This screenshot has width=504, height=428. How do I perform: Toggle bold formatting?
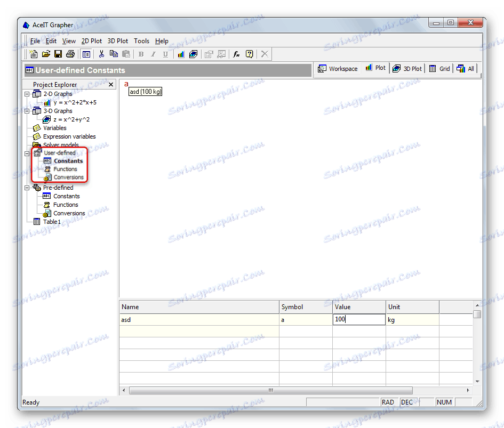[141, 54]
